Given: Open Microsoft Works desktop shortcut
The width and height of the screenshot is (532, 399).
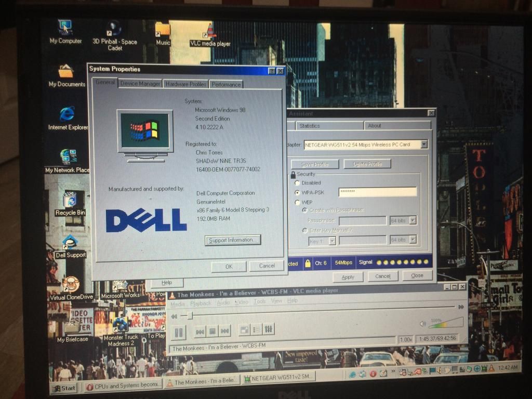Looking at the screenshot, I should [121, 290].
